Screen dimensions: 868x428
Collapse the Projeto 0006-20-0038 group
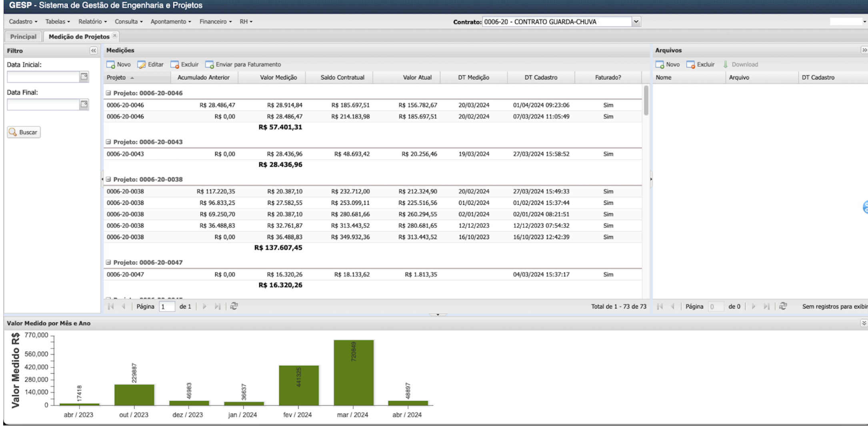point(108,180)
